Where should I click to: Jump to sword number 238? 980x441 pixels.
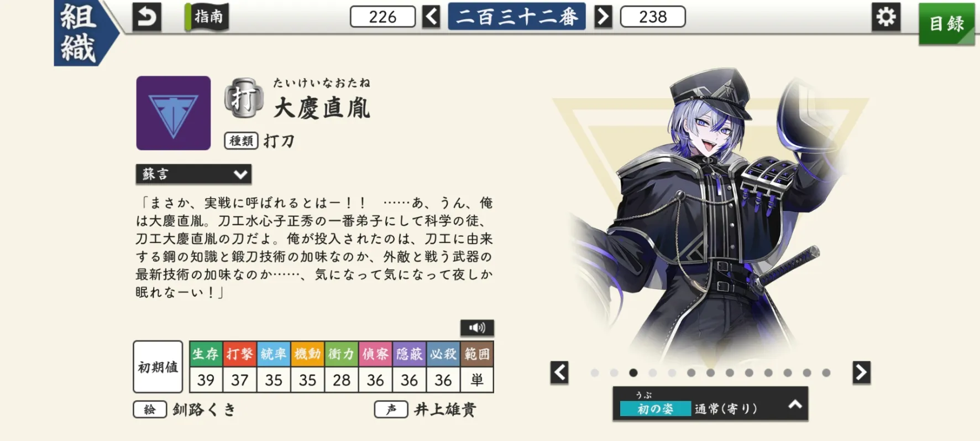653,17
